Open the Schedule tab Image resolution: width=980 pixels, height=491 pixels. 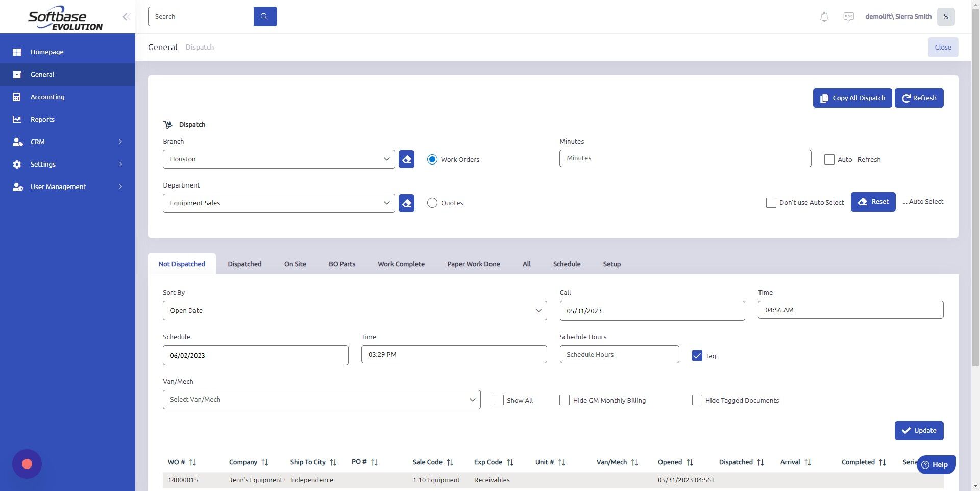coord(567,264)
